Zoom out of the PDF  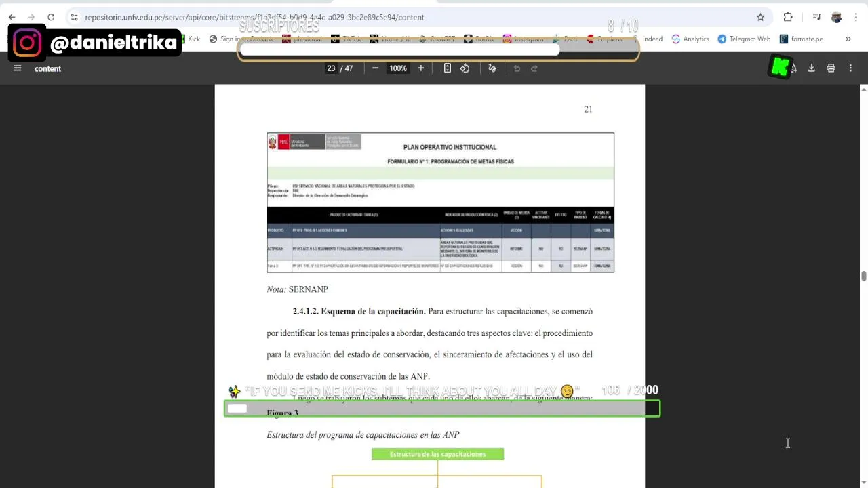click(x=375, y=68)
